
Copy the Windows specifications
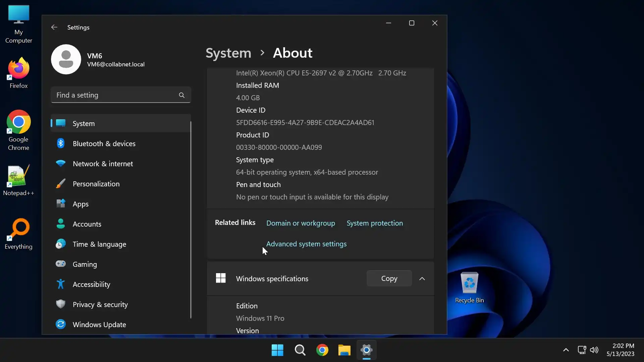coord(389,278)
